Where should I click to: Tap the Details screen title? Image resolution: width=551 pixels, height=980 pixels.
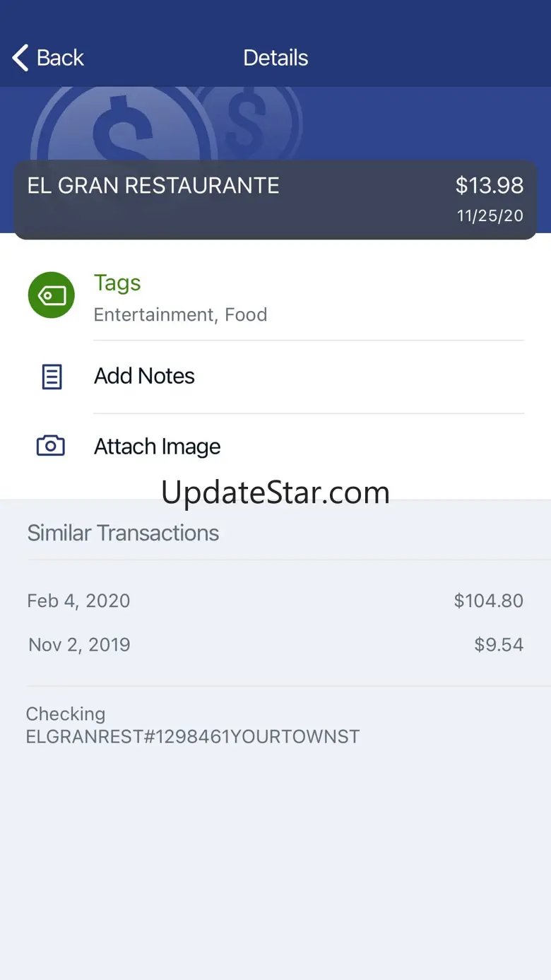[275, 58]
